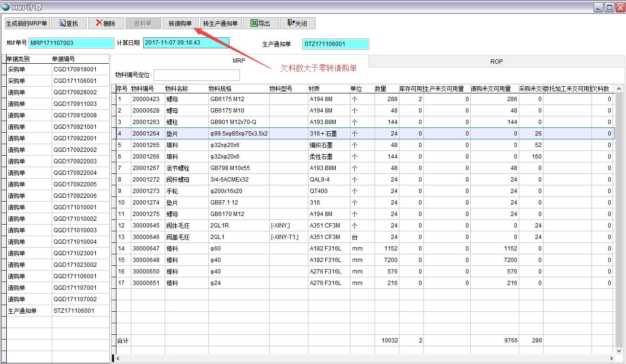This screenshot has width=626, height=364.
Task: Select the MRP tab
Action: 239,61
